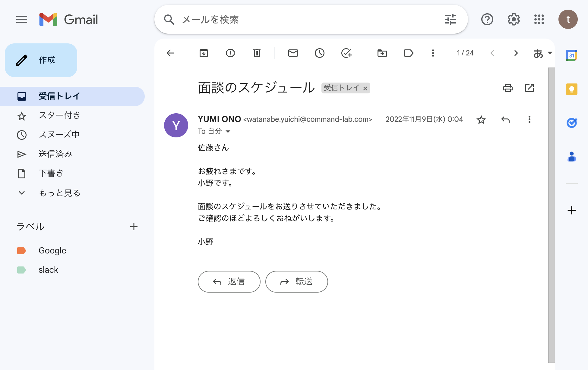Create a new label with plus

134,227
